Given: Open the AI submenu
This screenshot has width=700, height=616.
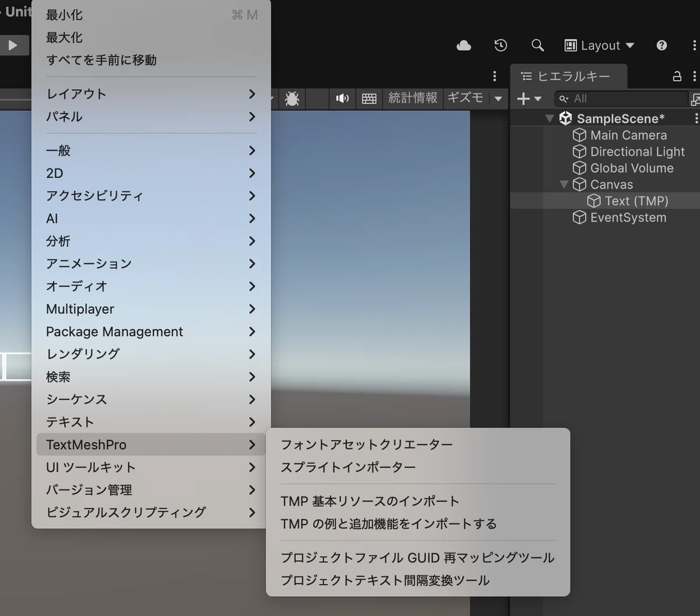Looking at the screenshot, I should coord(152,218).
